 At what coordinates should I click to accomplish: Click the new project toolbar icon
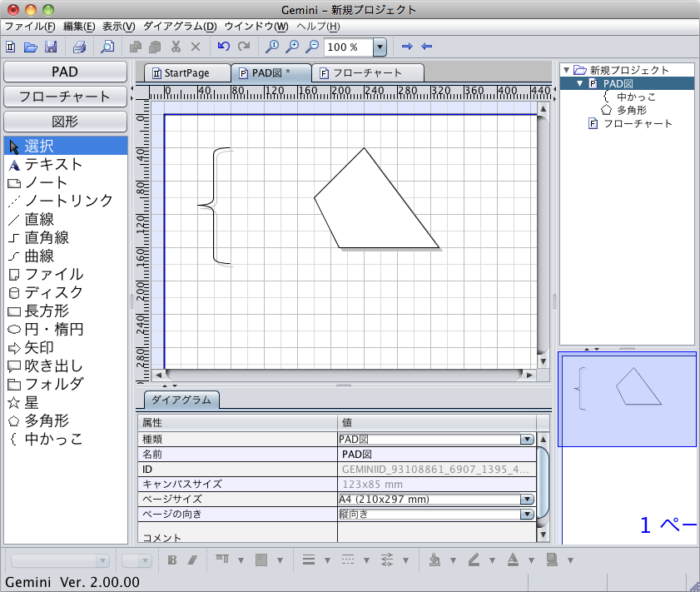(x=10, y=47)
